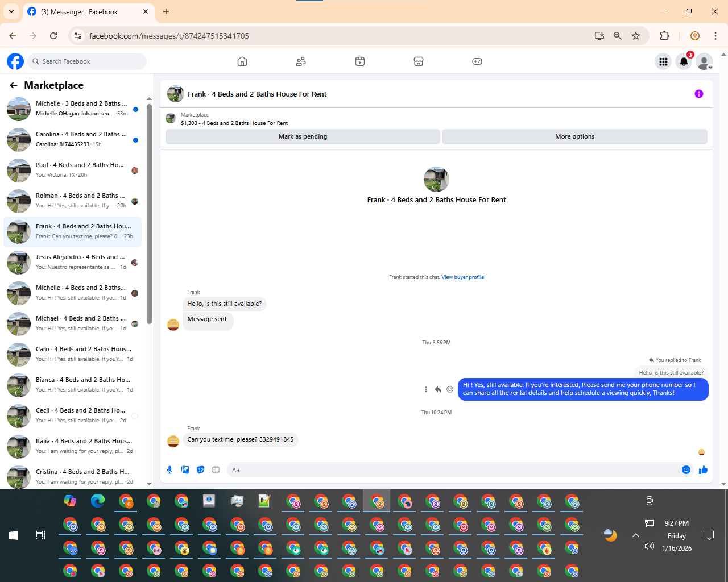
Task: Open the emoji picker in message box
Action: click(x=686, y=469)
